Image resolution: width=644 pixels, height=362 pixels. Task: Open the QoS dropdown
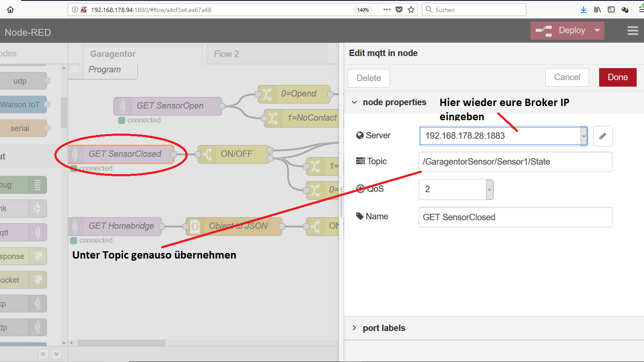456,190
